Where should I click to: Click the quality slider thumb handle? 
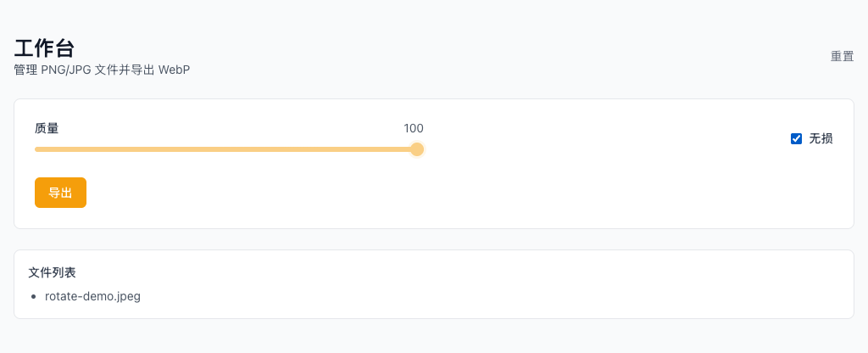[417, 149]
